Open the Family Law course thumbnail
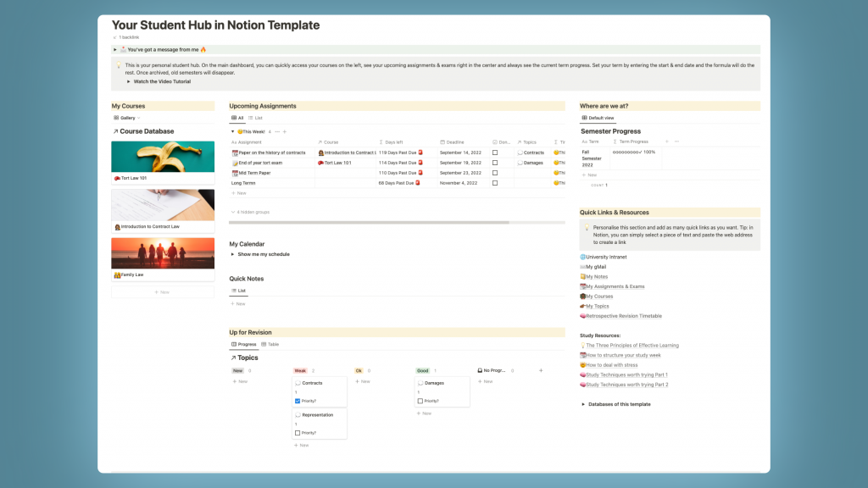 coord(162,254)
